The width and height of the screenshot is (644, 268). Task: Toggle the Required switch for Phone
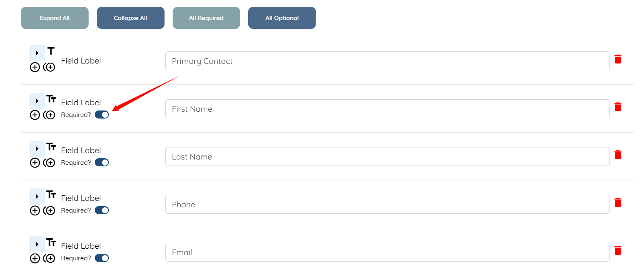[x=102, y=211]
